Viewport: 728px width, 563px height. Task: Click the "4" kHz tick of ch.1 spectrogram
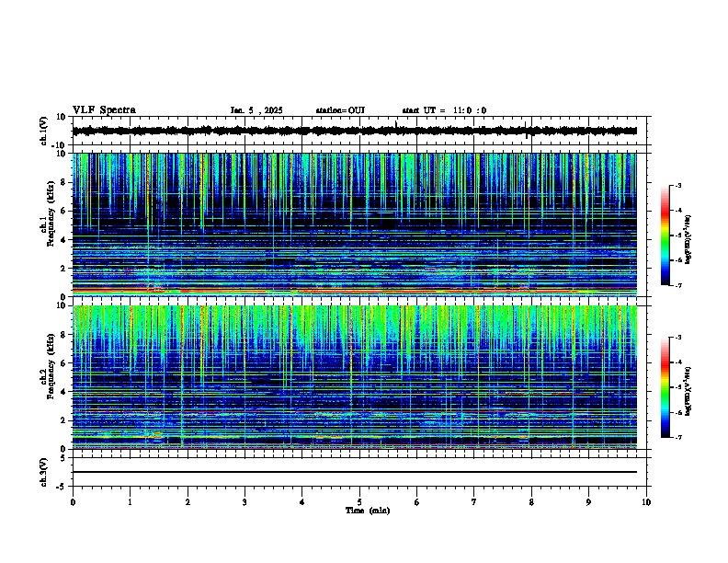click(64, 240)
